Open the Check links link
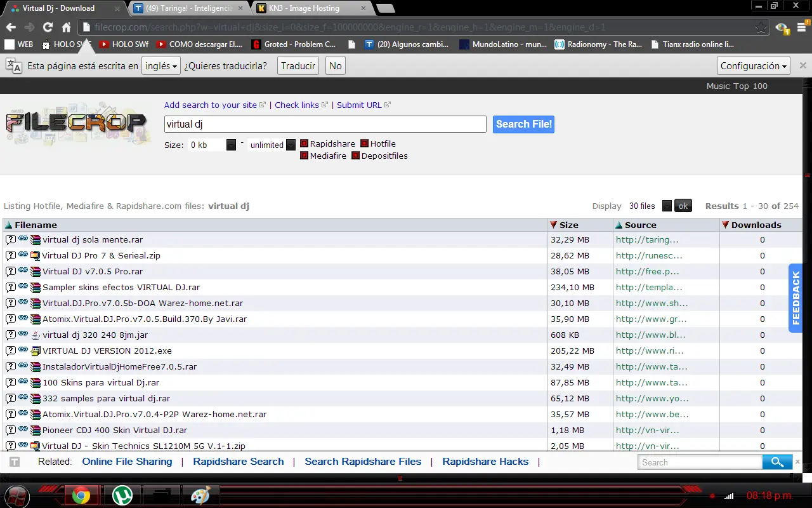 click(297, 105)
